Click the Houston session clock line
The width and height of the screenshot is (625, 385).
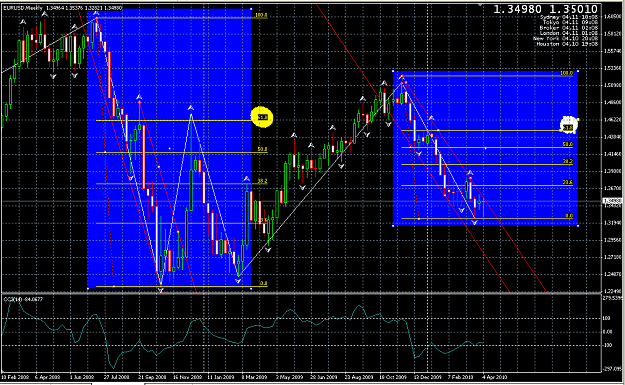[x=567, y=44]
